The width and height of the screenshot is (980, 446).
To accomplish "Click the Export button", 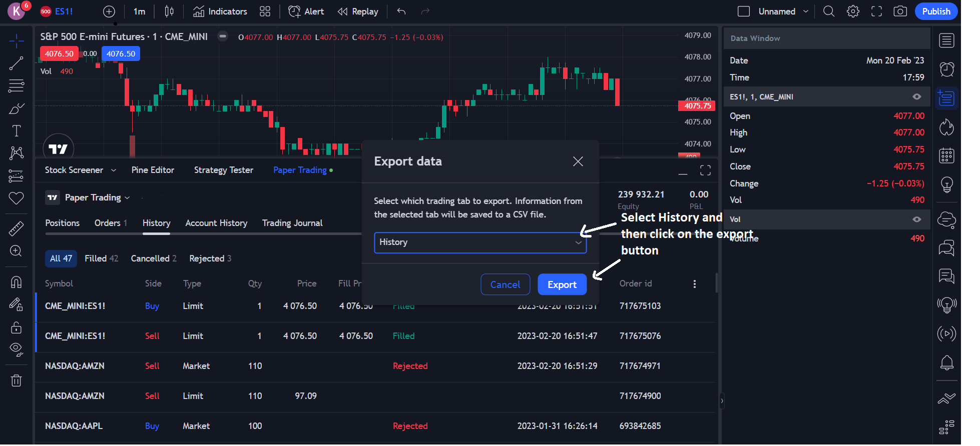I will point(562,284).
